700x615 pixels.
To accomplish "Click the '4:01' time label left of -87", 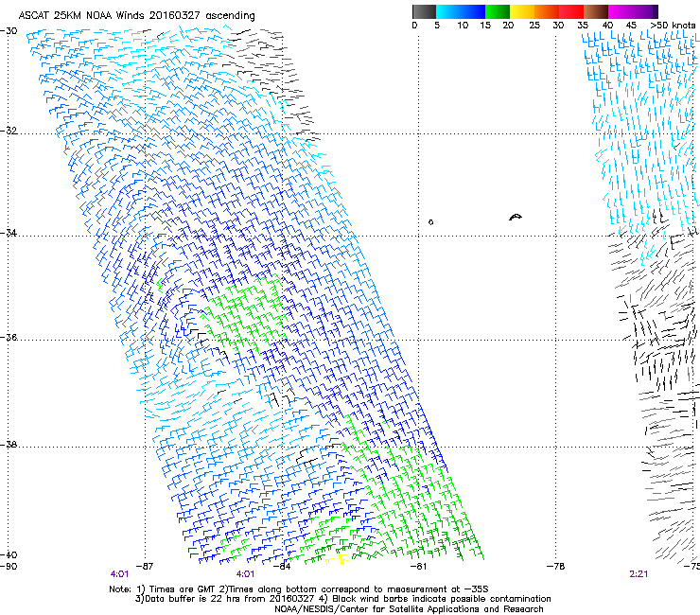I will [x=119, y=574].
